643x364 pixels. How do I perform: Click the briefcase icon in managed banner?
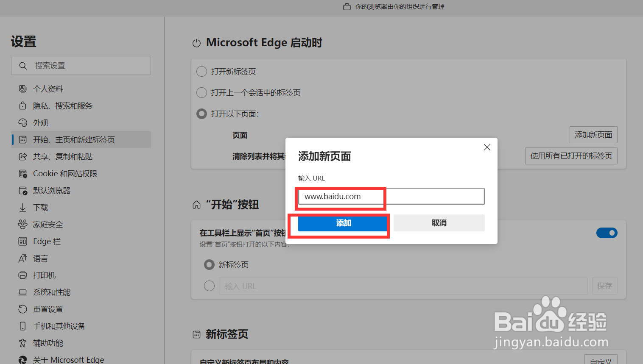(347, 7)
